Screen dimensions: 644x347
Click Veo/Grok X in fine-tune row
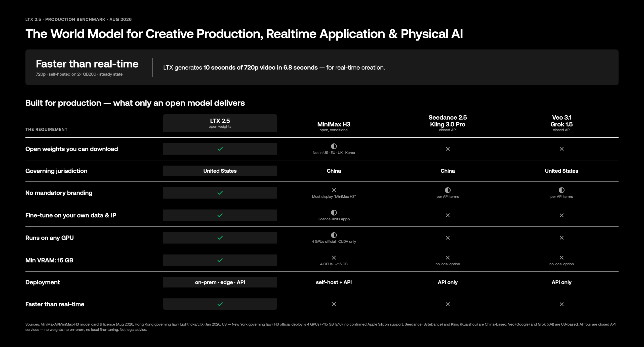561,215
